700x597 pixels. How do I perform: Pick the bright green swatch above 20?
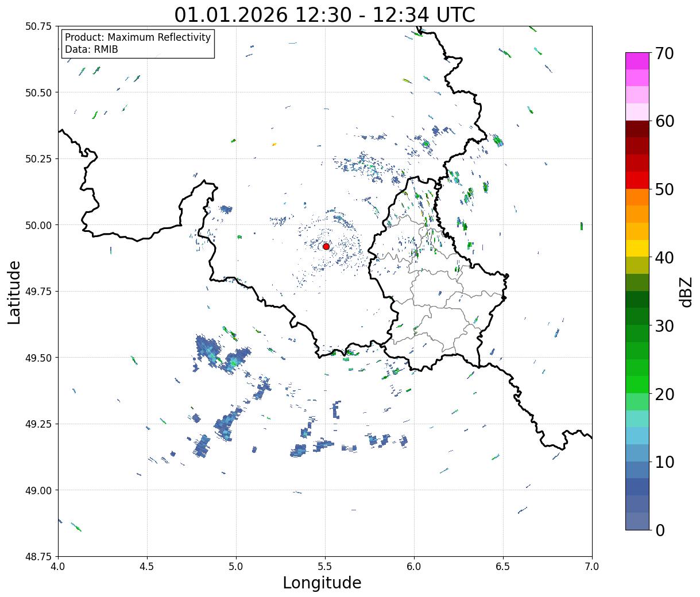pyautogui.click(x=637, y=385)
